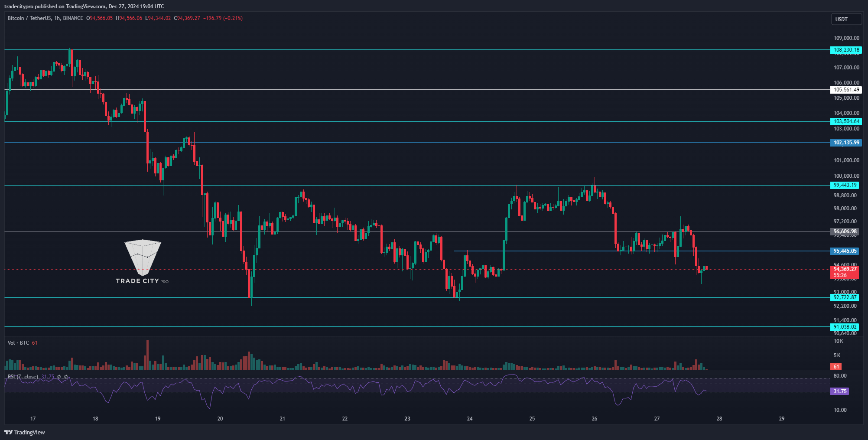Click the 100,000.00 price axis tick
This screenshot has height=440, width=868.
coord(846,176)
